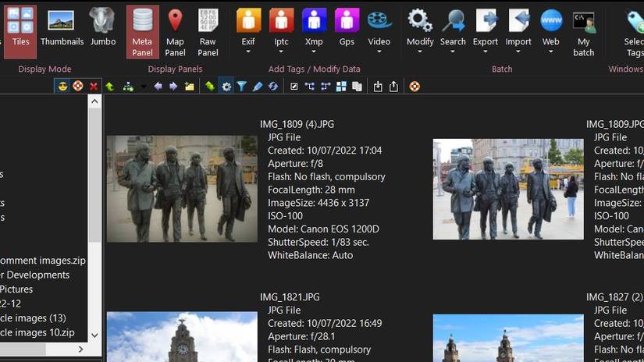The height and width of the screenshot is (362, 644).
Task: Click the lifebuoy icon at toolbar end
Action: click(x=415, y=86)
